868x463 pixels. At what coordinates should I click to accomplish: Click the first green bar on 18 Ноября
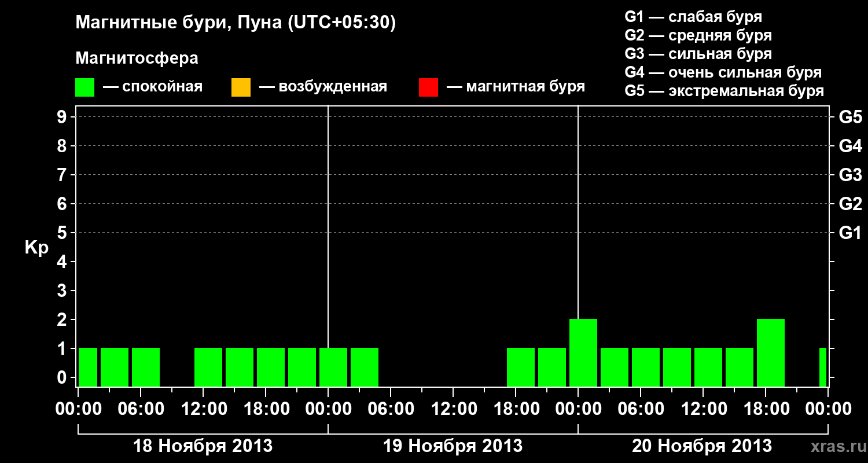[88, 367]
